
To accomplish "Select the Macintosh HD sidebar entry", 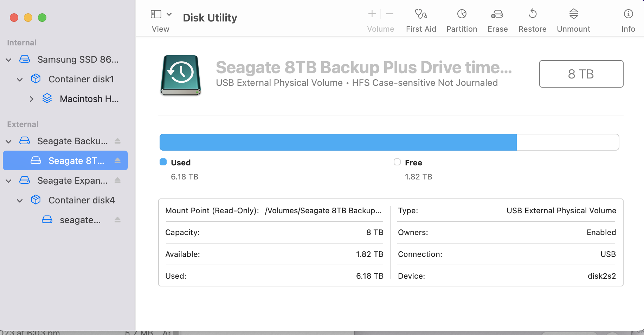I will point(89,99).
